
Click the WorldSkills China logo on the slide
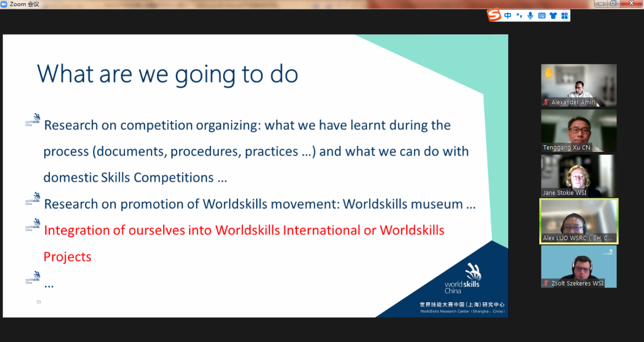click(463, 278)
